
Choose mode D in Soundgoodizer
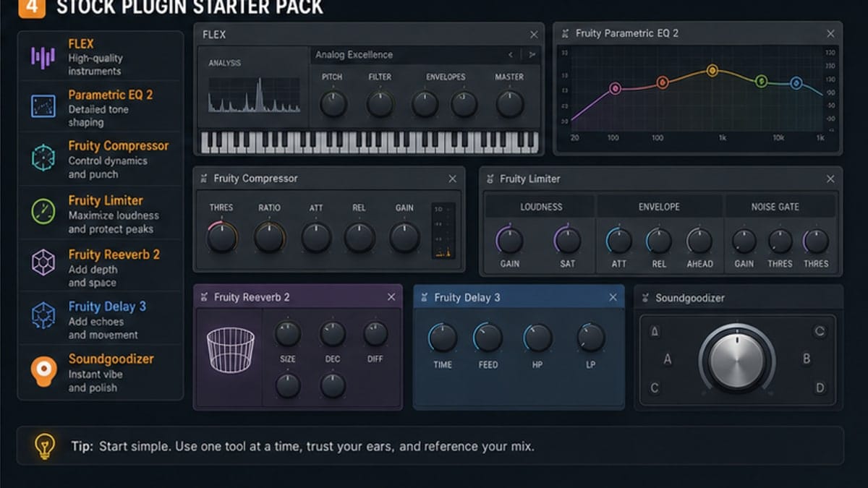point(820,388)
